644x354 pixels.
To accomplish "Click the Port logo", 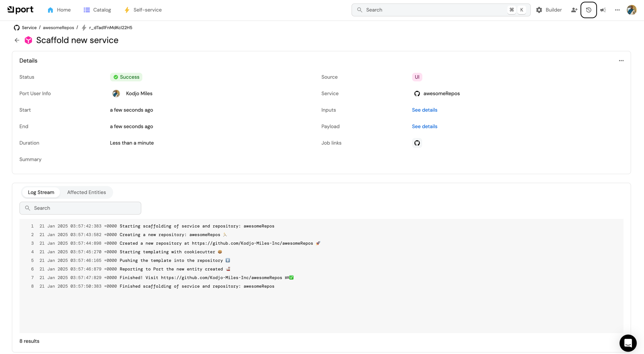I will coord(20,10).
